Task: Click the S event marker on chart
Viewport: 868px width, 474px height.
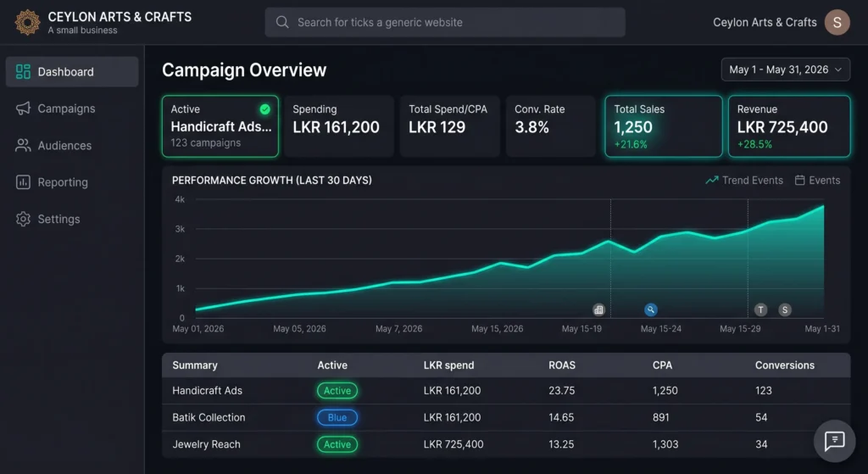Action: [785, 309]
